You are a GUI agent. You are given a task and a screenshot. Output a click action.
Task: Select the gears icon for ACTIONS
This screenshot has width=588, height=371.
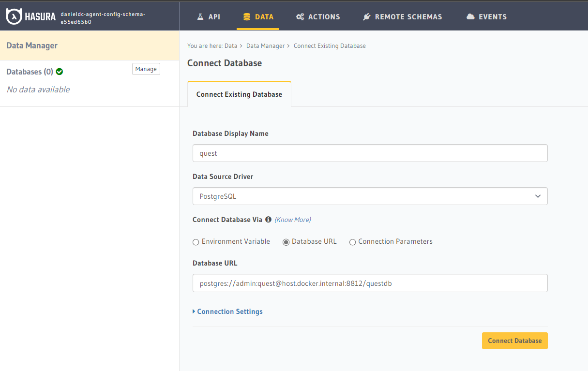click(x=301, y=16)
